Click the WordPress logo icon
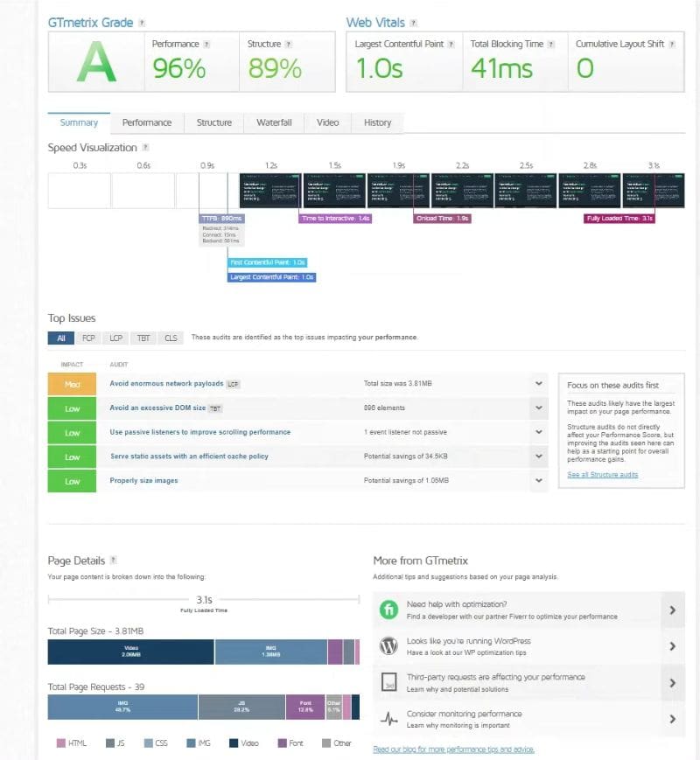 (x=388, y=646)
